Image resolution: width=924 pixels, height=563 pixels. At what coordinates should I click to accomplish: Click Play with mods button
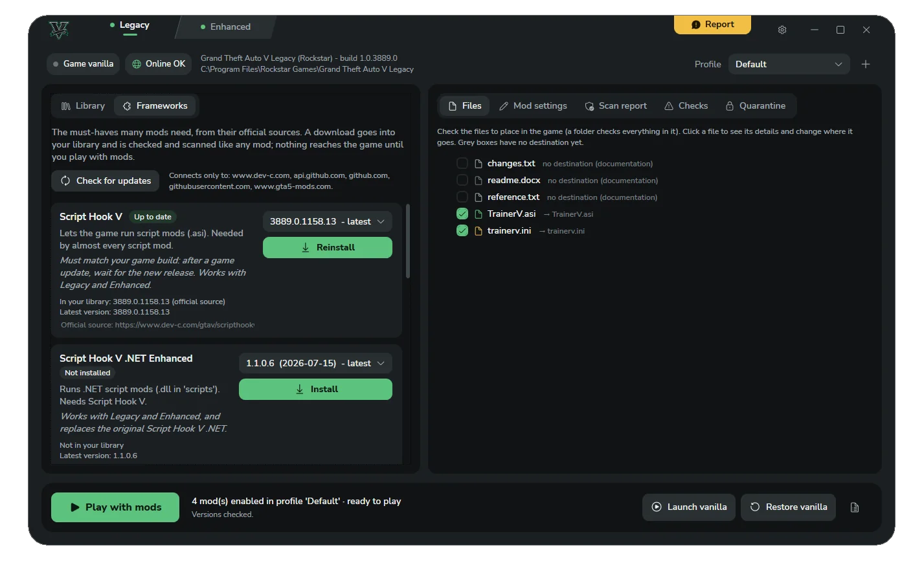tap(115, 507)
